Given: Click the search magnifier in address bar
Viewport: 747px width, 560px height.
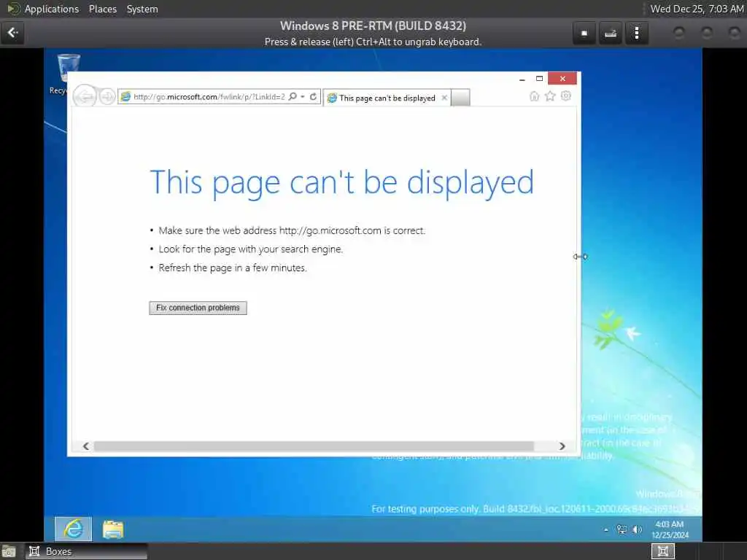Looking at the screenshot, I should [x=293, y=97].
